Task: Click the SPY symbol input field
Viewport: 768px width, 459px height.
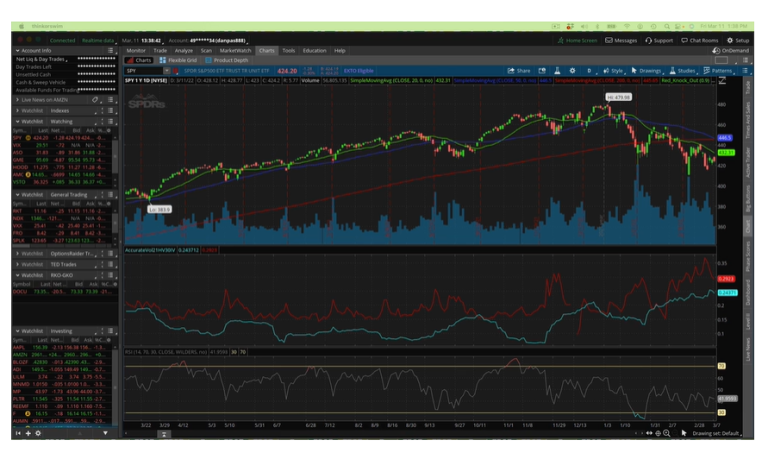Action: click(x=140, y=71)
